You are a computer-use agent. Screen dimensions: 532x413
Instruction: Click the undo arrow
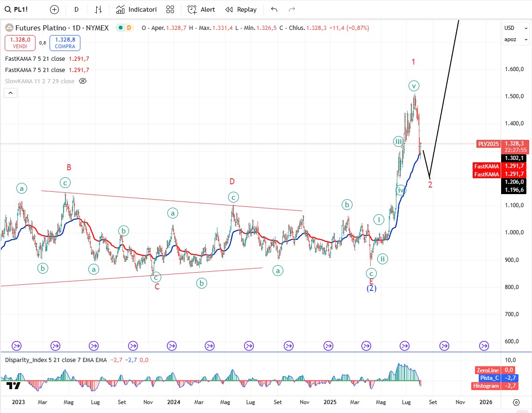tap(274, 9)
